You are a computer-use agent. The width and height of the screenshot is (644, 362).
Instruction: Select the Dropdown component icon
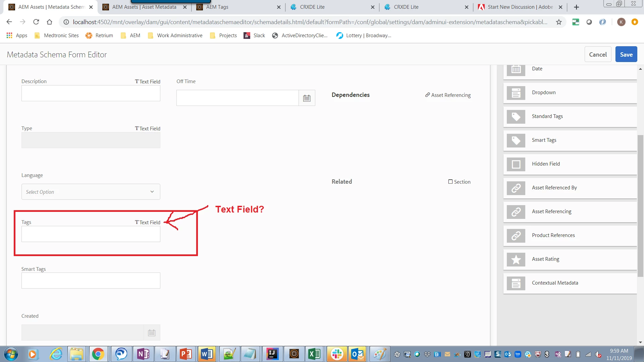pos(516,93)
